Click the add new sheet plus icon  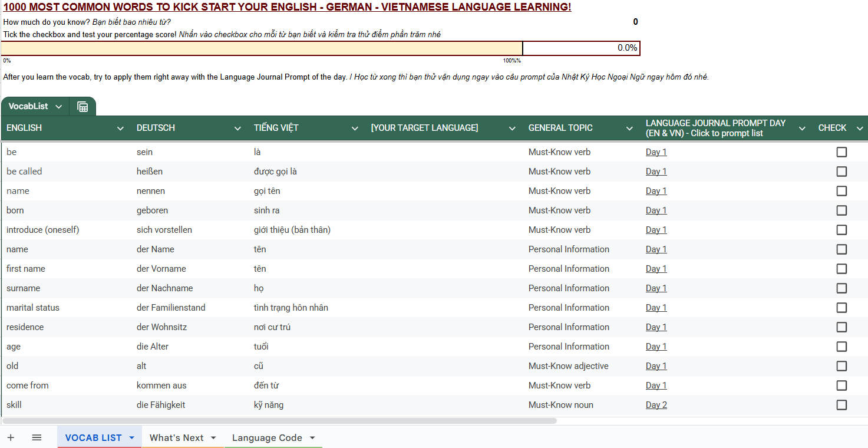point(11,437)
